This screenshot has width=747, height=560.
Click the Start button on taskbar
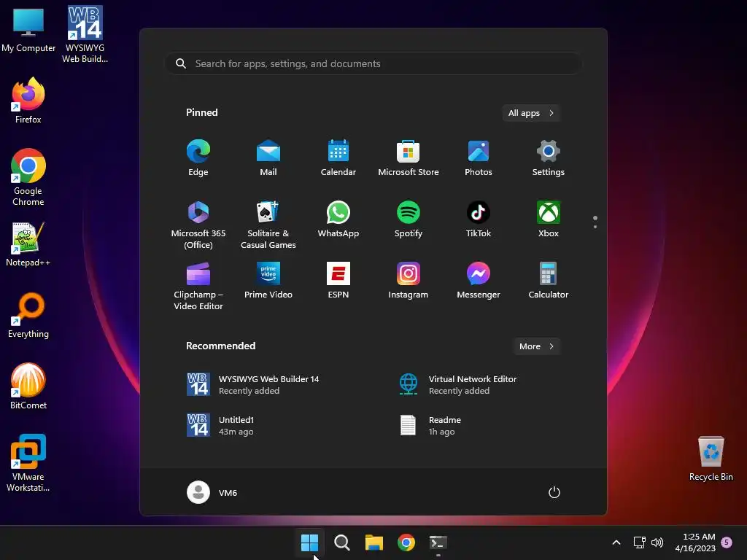309,542
